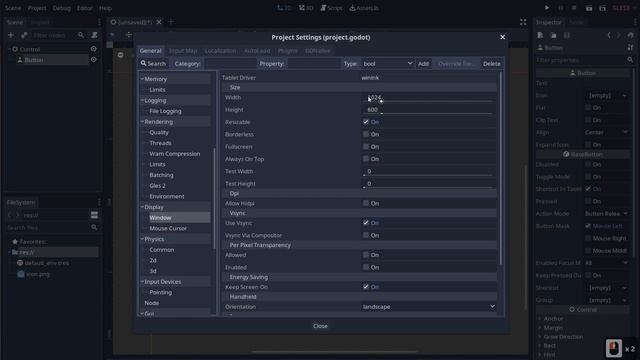Collapse the Rendering category
The width and height of the screenshot is (640, 360).
click(142, 121)
